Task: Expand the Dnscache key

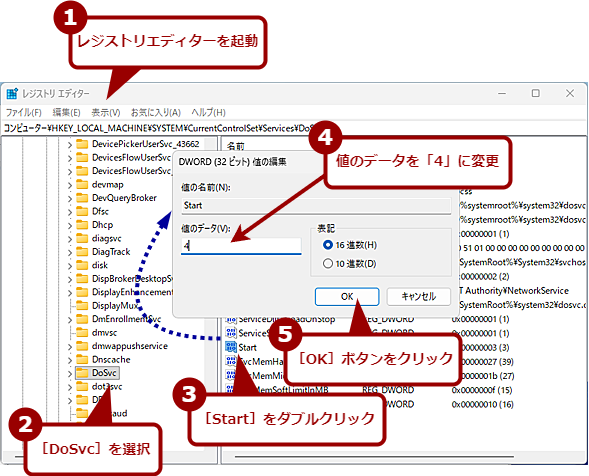Action: click(x=70, y=360)
